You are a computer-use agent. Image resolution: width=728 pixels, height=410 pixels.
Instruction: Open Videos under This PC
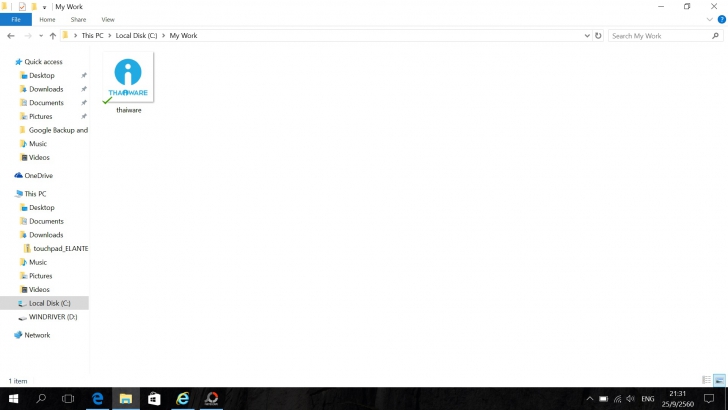click(39, 289)
